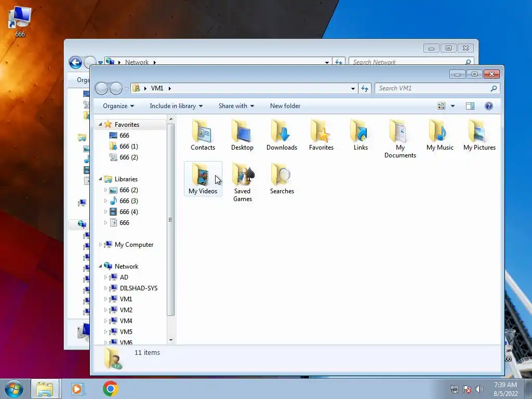Select 666 (1) under Favorites
The height and width of the screenshot is (399, 532).
[129, 146]
